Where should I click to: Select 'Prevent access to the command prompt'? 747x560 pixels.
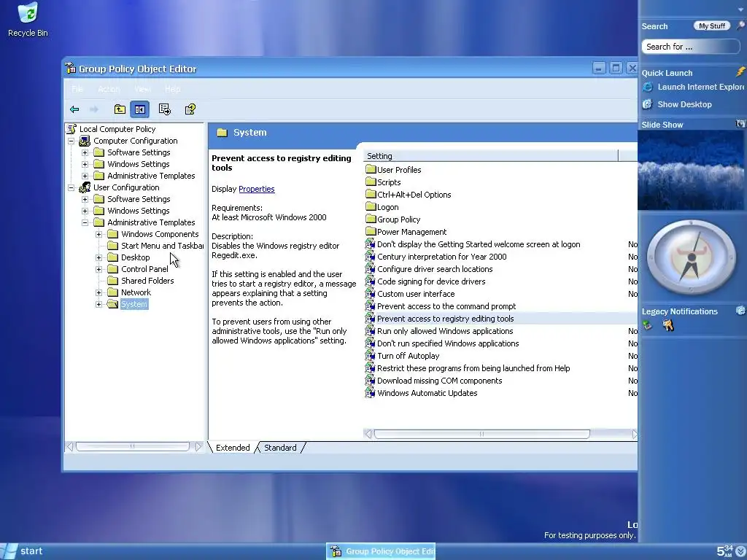(446, 306)
